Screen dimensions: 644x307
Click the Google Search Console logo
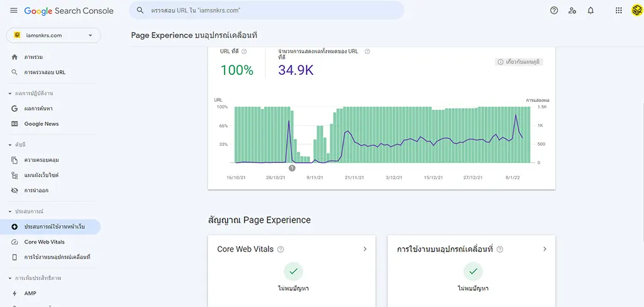[69, 11]
